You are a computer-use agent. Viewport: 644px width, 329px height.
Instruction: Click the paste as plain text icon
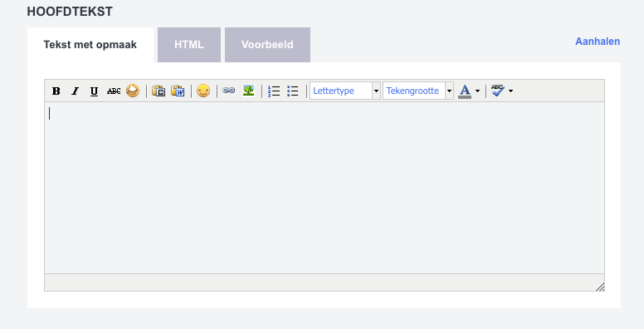click(x=159, y=91)
